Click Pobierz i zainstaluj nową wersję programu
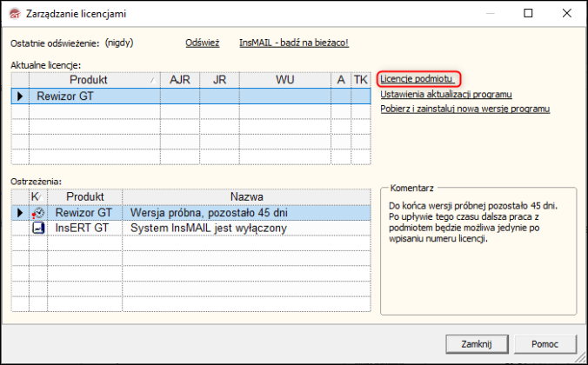Screen dimensions: 588x365 click(x=464, y=109)
